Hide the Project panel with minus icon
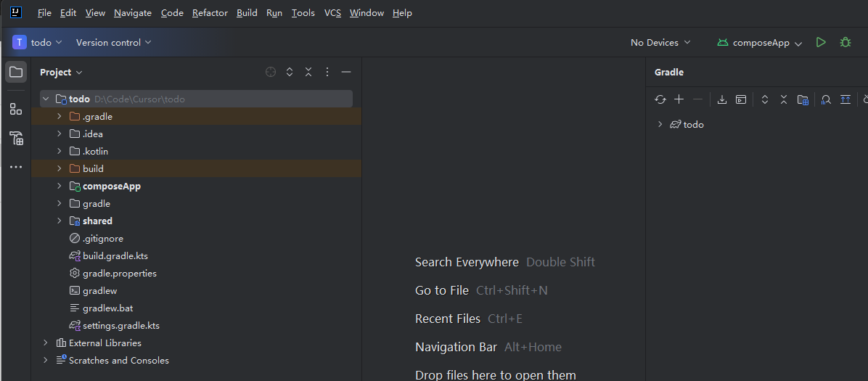The image size is (868, 381). 346,72
